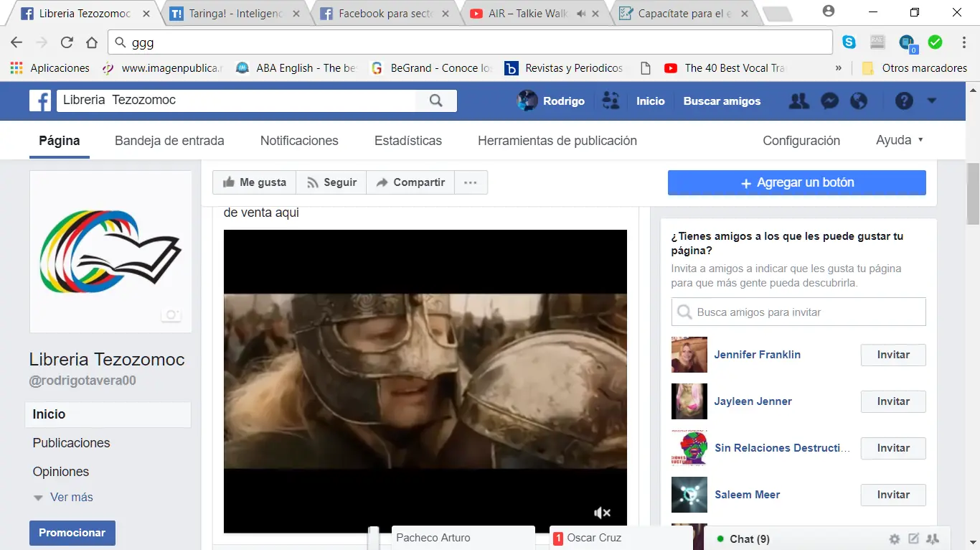
Task: Click Agregar un botón
Action: [797, 182]
